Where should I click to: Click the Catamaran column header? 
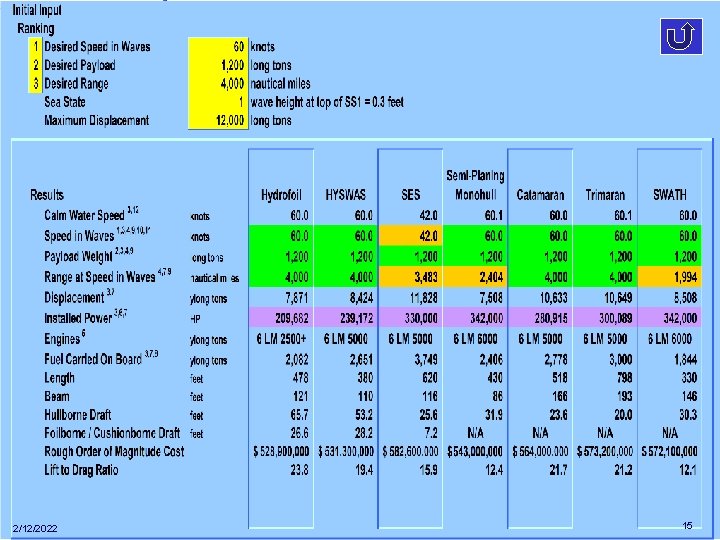540,195
